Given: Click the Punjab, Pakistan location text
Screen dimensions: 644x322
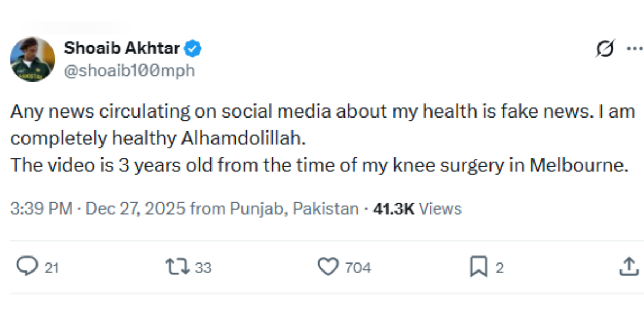Looking at the screenshot, I should pos(294,209).
